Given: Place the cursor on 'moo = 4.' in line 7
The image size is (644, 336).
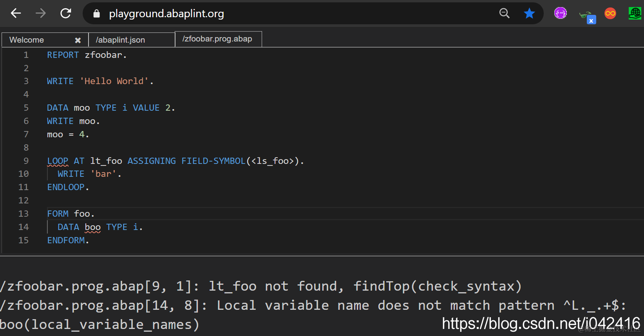Looking at the screenshot, I should (x=68, y=135).
